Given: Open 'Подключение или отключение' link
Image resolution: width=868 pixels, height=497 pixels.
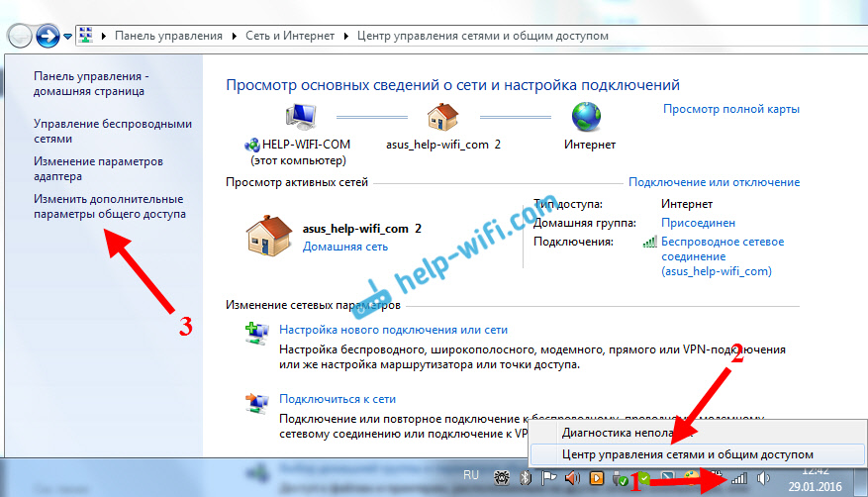Looking at the screenshot, I should [714, 182].
